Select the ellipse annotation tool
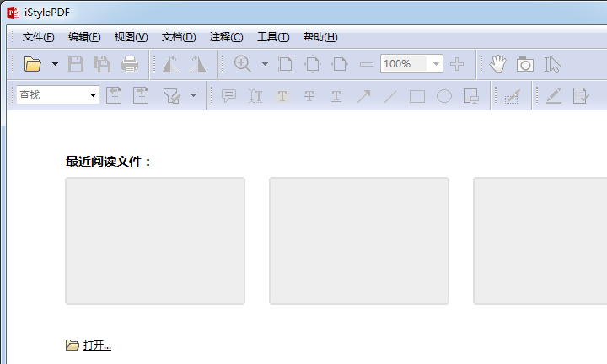The height and width of the screenshot is (364, 607). pos(443,96)
